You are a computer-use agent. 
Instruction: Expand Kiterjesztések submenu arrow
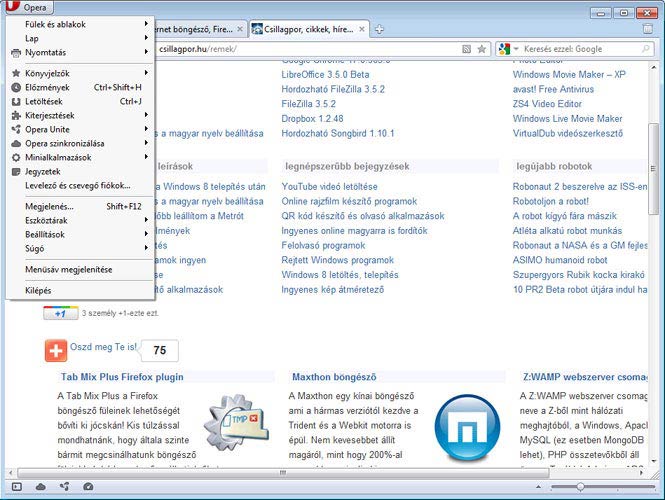[146, 115]
